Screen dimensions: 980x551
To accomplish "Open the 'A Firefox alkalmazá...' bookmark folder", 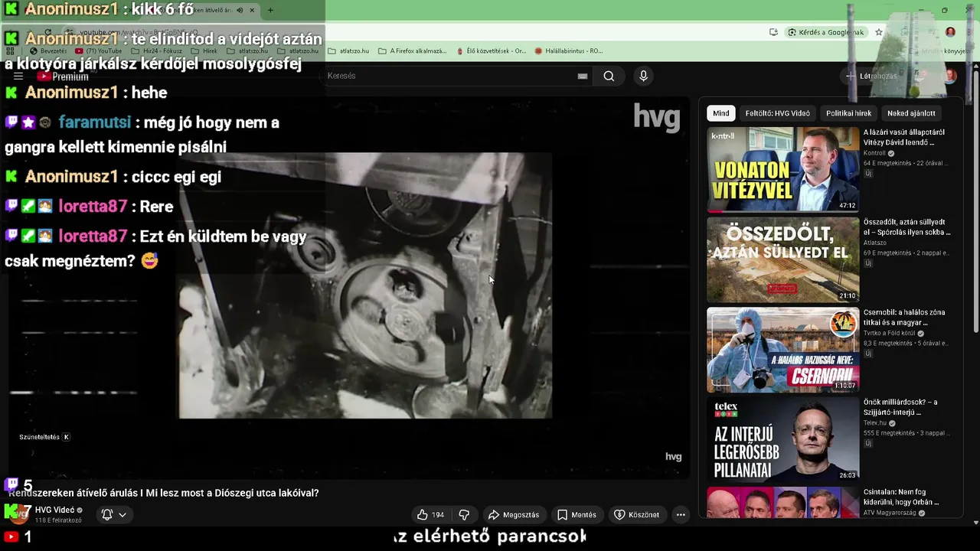I will [412, 51].
